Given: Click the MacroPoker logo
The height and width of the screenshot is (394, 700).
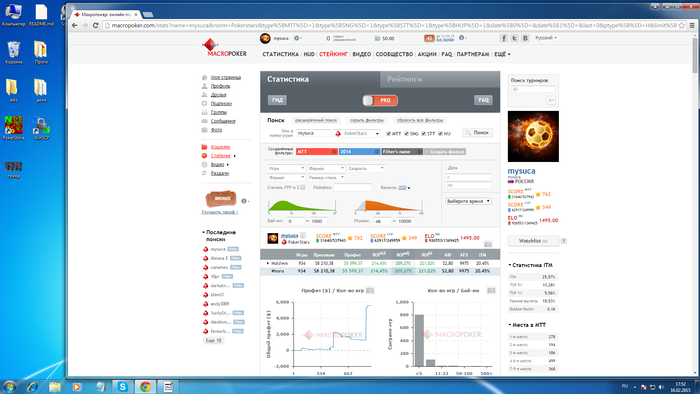Looking at the screenshot, I should pos(224,49).
